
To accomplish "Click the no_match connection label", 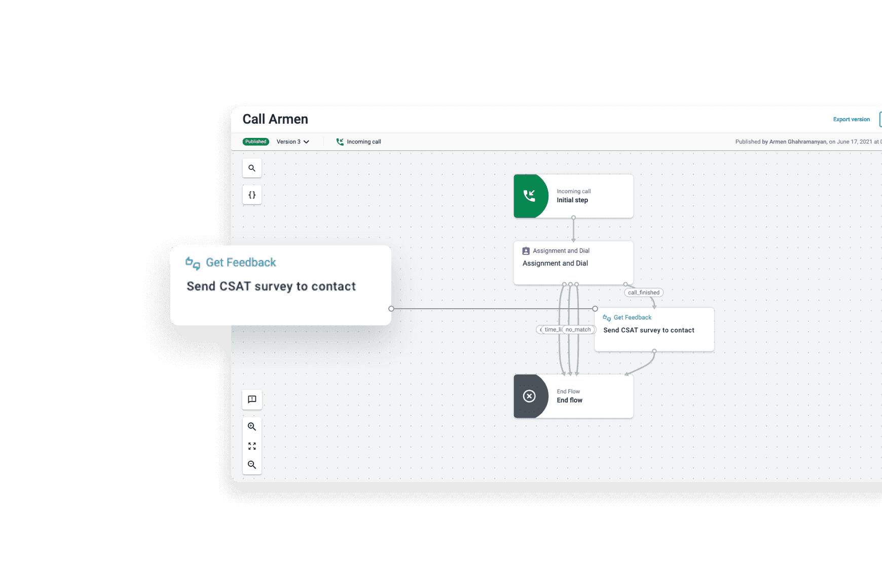I will [x=578, y=329].
